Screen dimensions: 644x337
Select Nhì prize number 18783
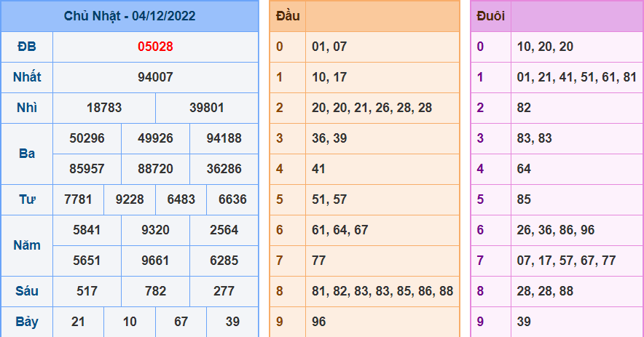pos(104,108)
